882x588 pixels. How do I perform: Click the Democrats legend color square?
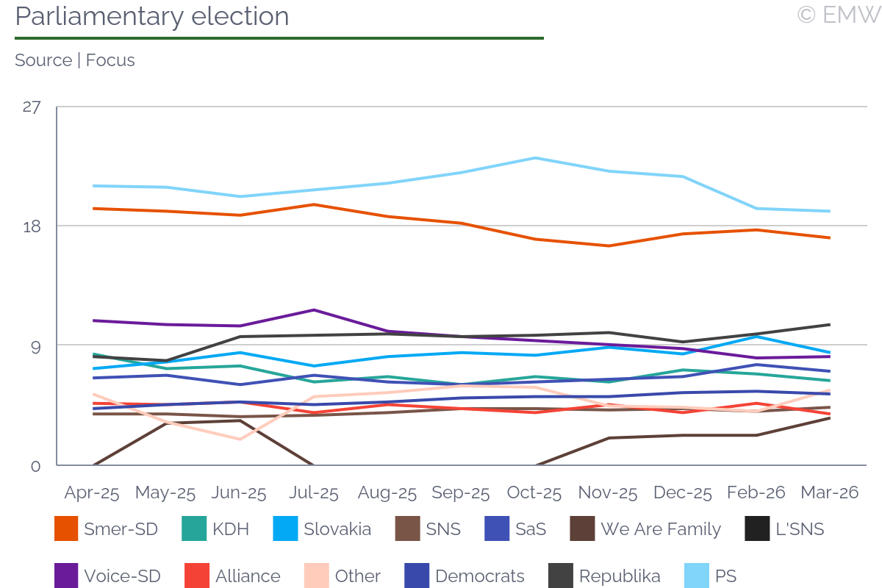tap(417, 576)
